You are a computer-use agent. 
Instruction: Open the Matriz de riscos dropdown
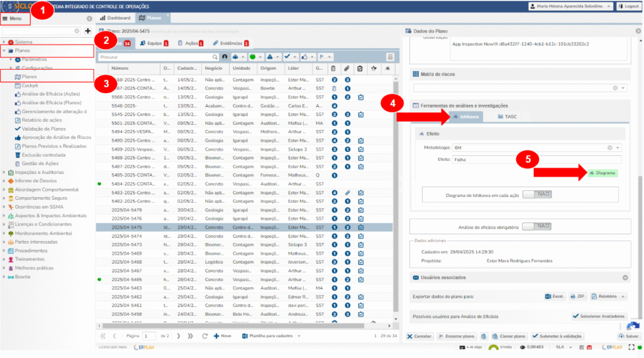(x=623, y=88)
